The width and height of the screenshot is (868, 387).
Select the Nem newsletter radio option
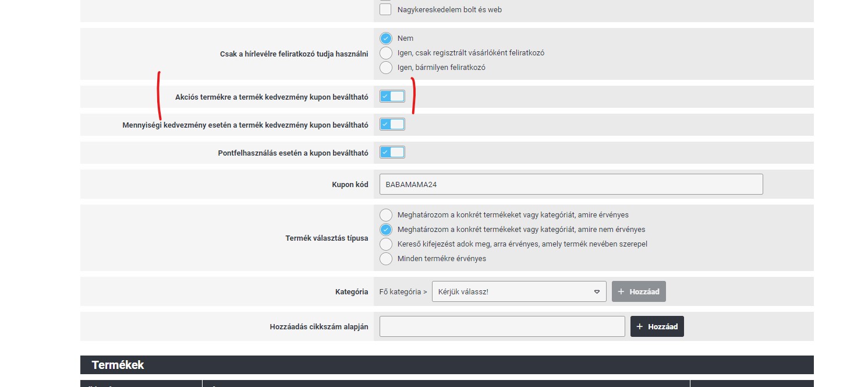pyautogui.click(x=385, y=38)
